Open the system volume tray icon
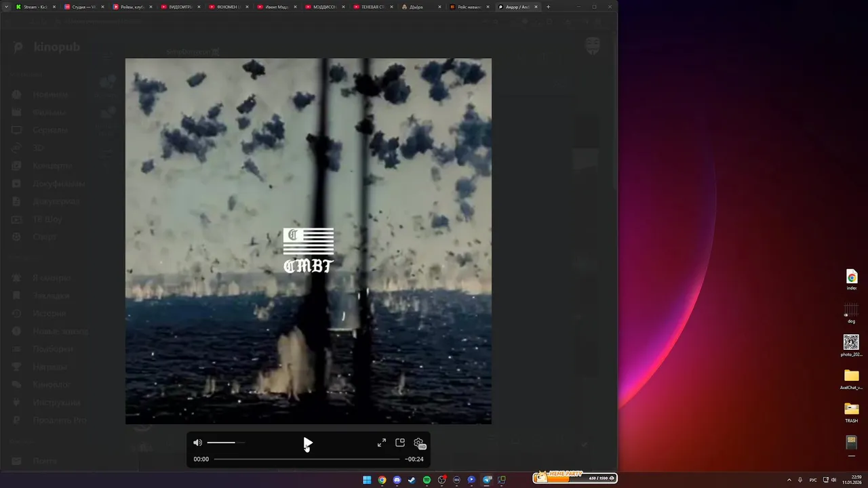This screenshot has width=868, height=488. [x=833, y=480]
